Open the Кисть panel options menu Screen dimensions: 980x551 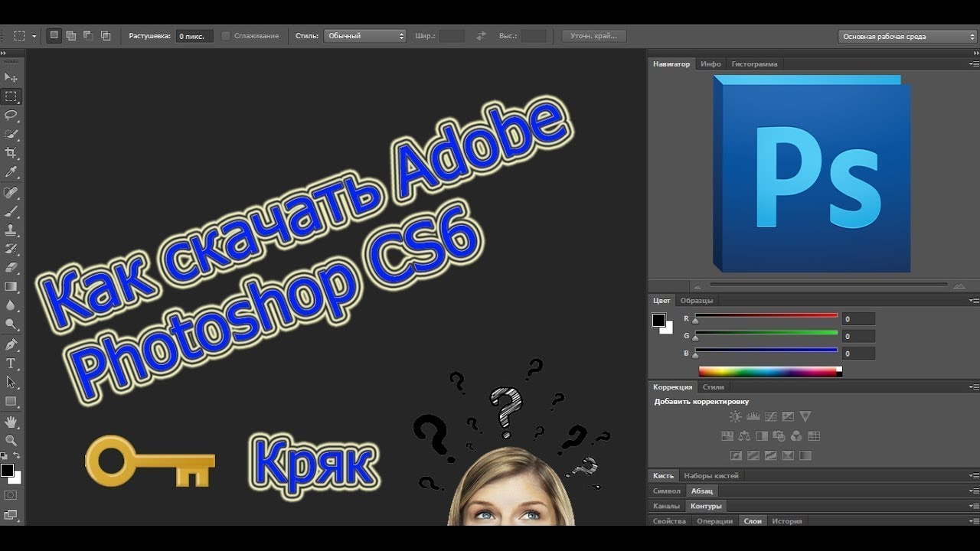coord(973,476)
